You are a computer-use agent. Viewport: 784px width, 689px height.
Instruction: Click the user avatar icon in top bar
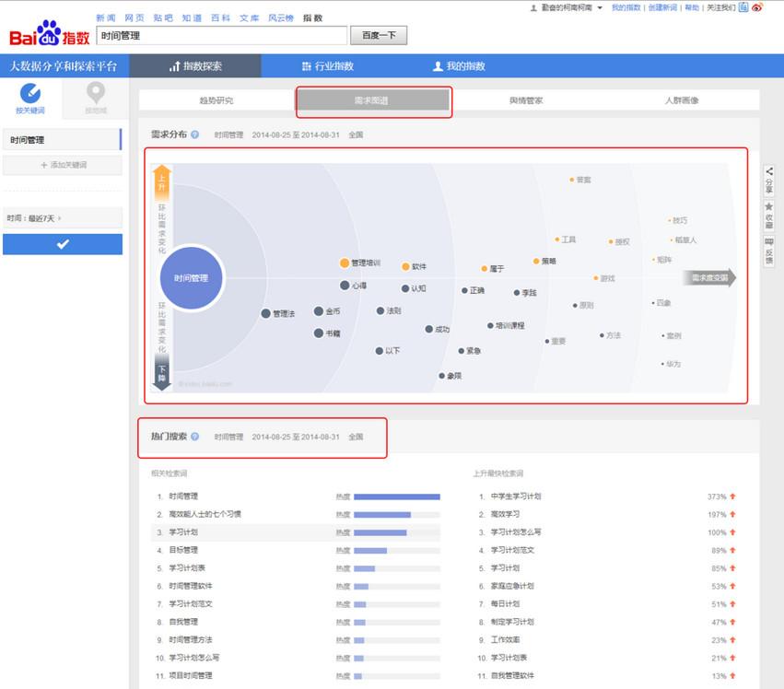533,8
